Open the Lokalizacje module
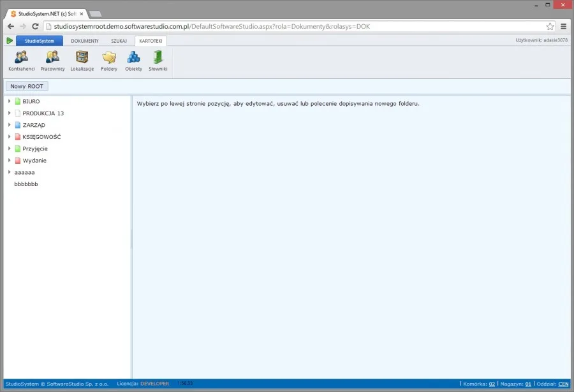574x392 pixels. pos(82,61)
